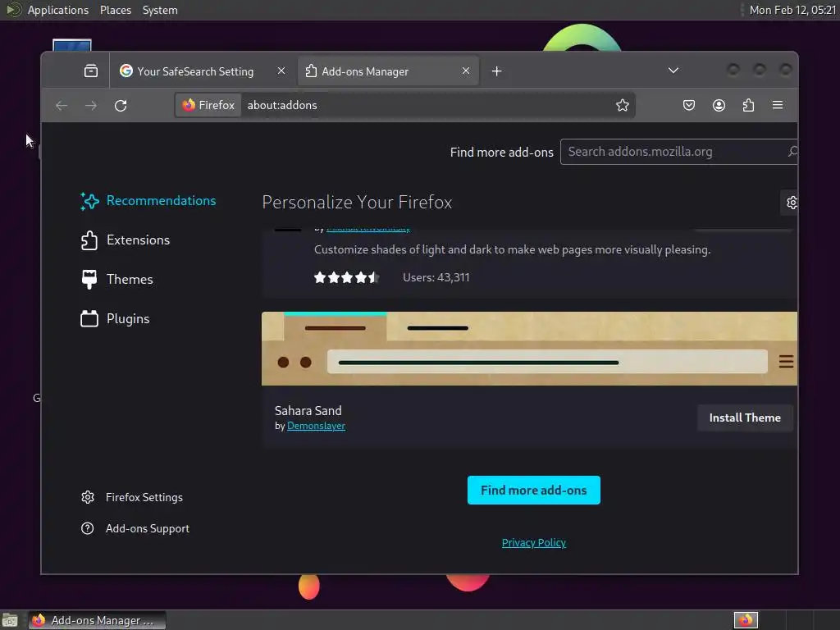The image size is (840, 630).
Task: Open the Demonslayer author link
Action: [x=316, y=426]
